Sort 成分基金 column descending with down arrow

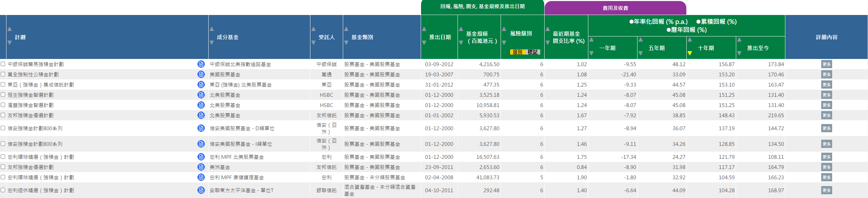pos(212,43)
